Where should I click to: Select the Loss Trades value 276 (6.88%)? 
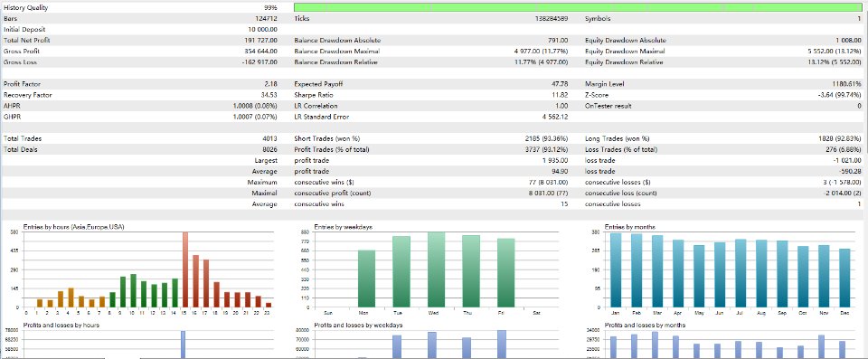(x=843, y=149)
